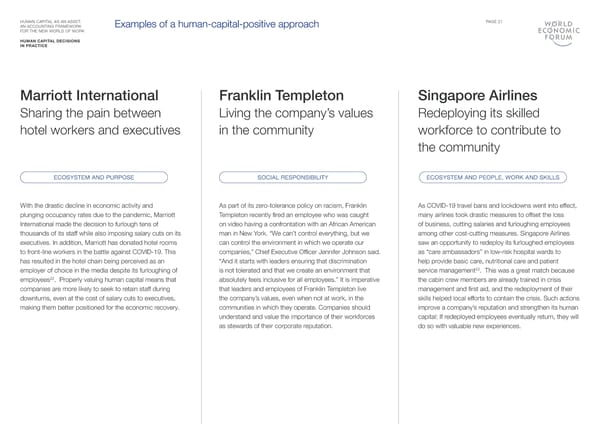Click Singapore Airlines paragraph starting 'As COVID-19 travel bans'
600x424 pixels.
point(499,266)
